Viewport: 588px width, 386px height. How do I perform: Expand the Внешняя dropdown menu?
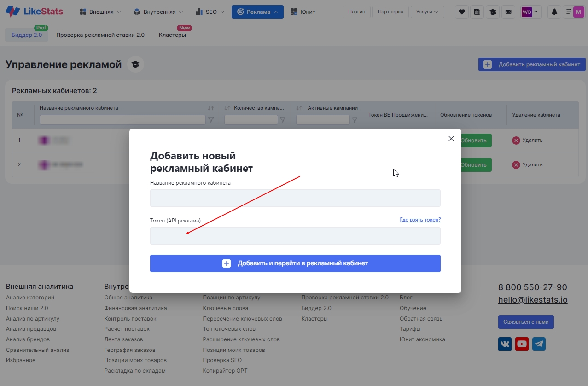tap(100, 12)
